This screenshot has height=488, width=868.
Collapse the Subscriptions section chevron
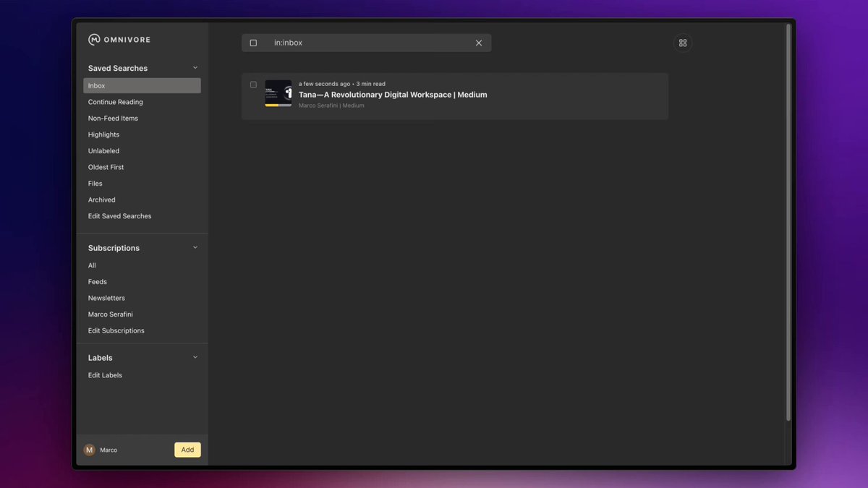(x=195, y=247)
